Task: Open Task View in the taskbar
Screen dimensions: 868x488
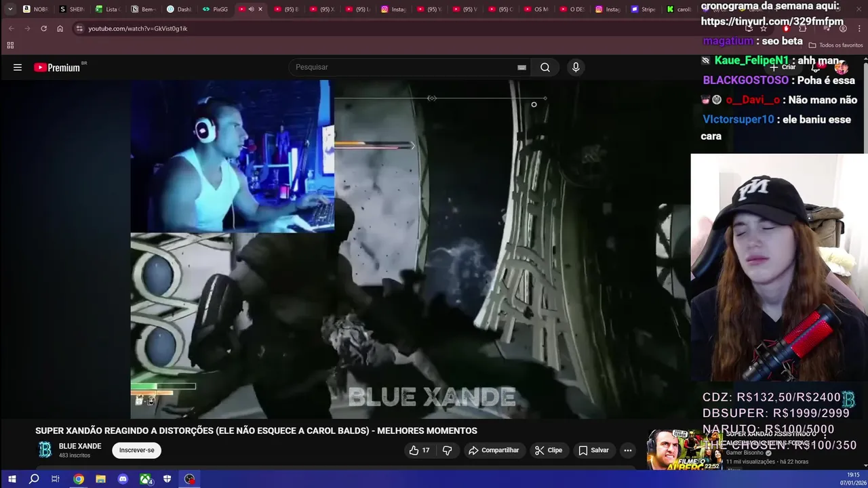Action: [x=56, y=479]
